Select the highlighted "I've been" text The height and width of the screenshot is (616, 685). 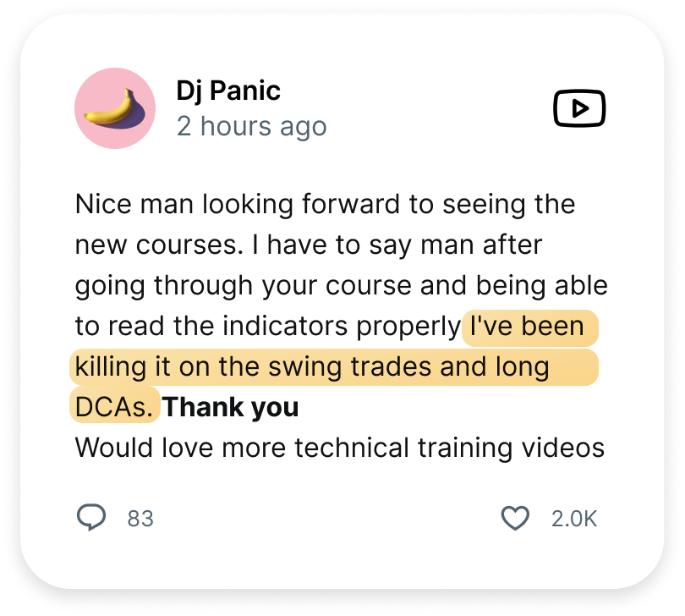click(x=527, y=327)
